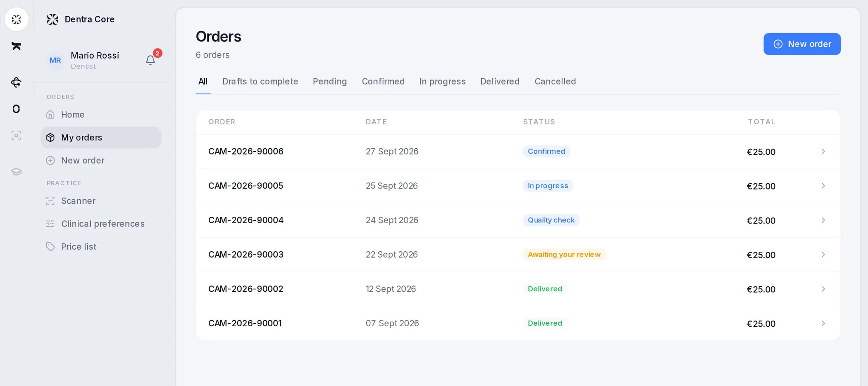Click the DATE column header
The width and height of the screenshot is (868, 386).
(x=376, y=122)
